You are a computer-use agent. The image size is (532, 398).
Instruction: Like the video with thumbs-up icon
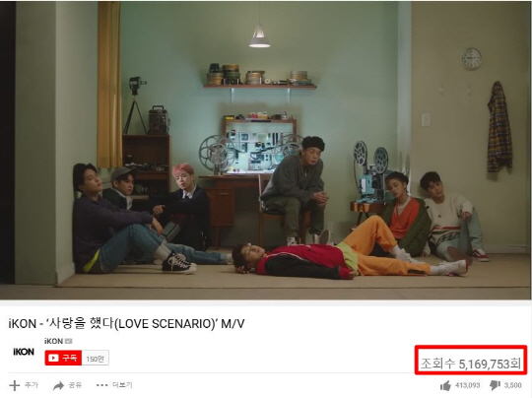(445, 386)
